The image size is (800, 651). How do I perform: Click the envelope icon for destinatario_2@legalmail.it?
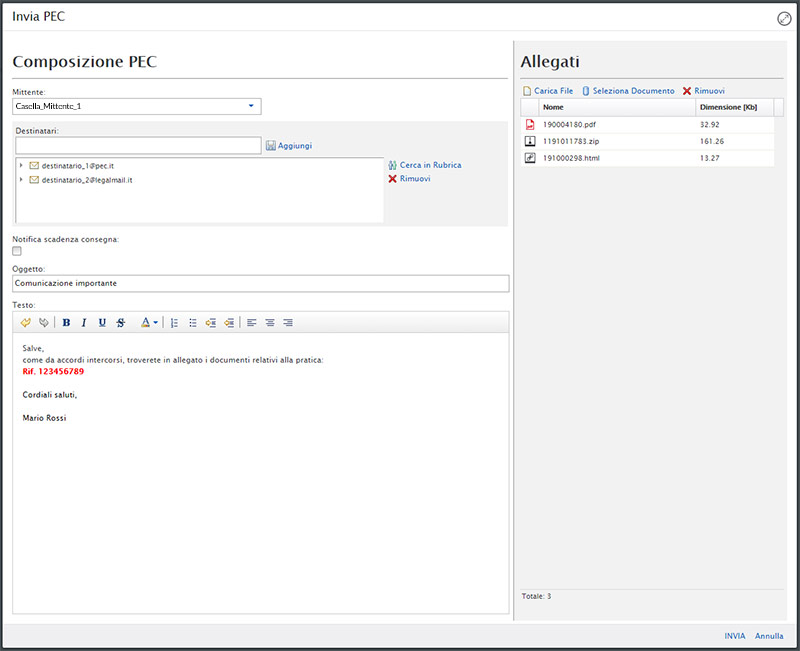coord(34,180)
